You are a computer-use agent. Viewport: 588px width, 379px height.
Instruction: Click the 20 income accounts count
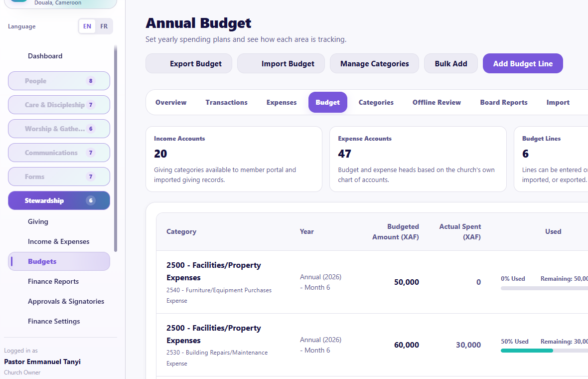pyautogui.click(x=160, y=154)
